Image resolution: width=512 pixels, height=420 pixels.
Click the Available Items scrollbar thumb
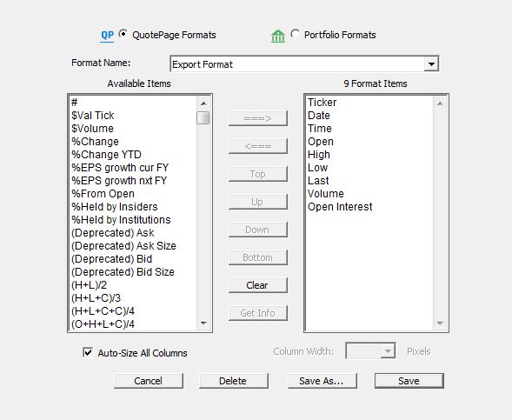tap(203, 118)
